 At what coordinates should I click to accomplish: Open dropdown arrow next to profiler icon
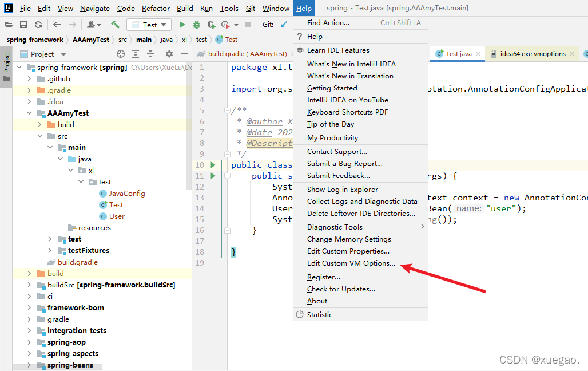236,25
